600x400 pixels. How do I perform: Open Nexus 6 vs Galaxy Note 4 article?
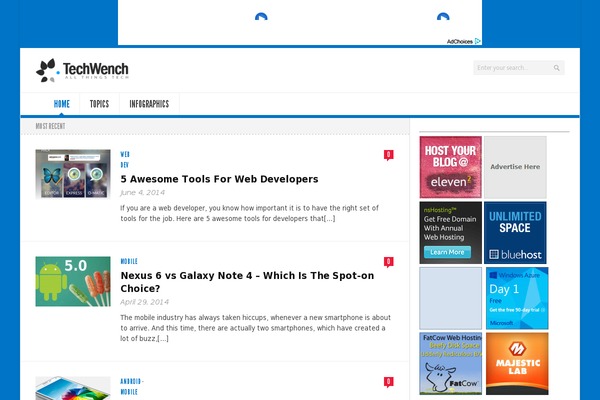point(247,282)
